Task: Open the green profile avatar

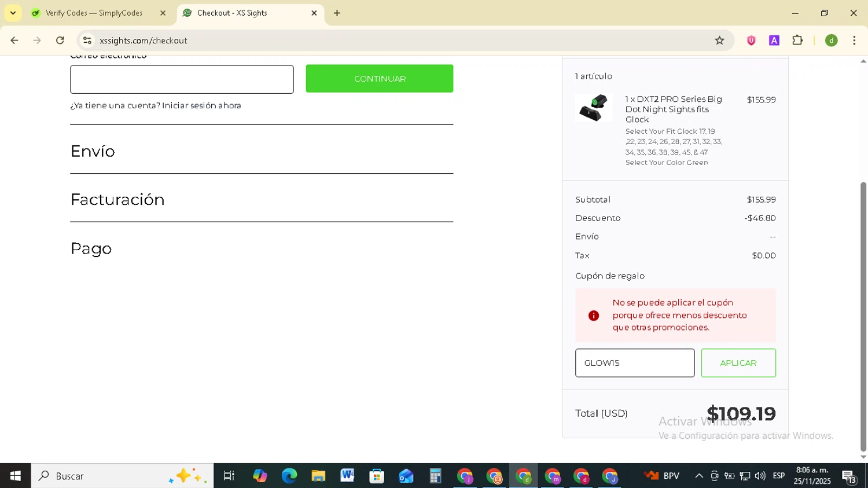Action: [x=832, y=41]
